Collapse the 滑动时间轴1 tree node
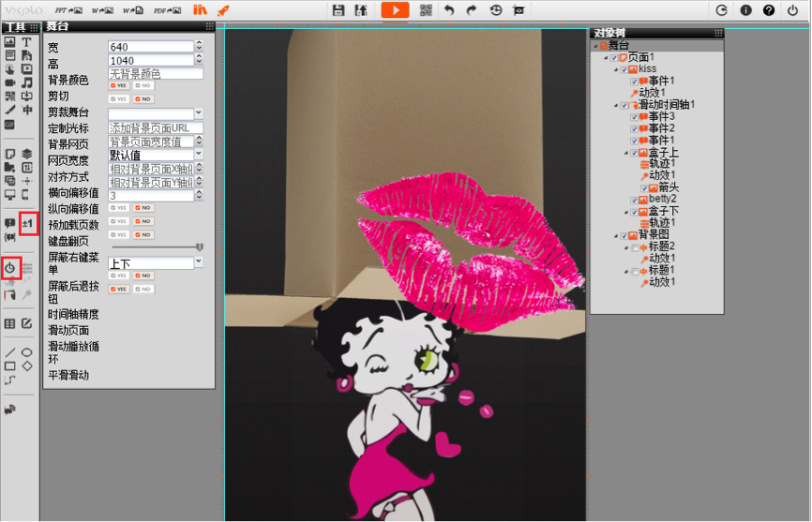This screenshot has height=522, width=812. [x=616, y=106]
